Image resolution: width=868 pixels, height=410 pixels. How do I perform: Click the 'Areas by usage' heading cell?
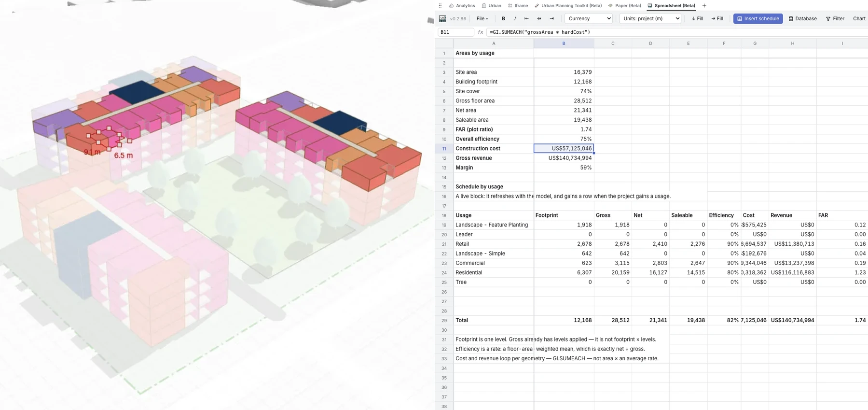pyautogui.click(x=494, y=53)
